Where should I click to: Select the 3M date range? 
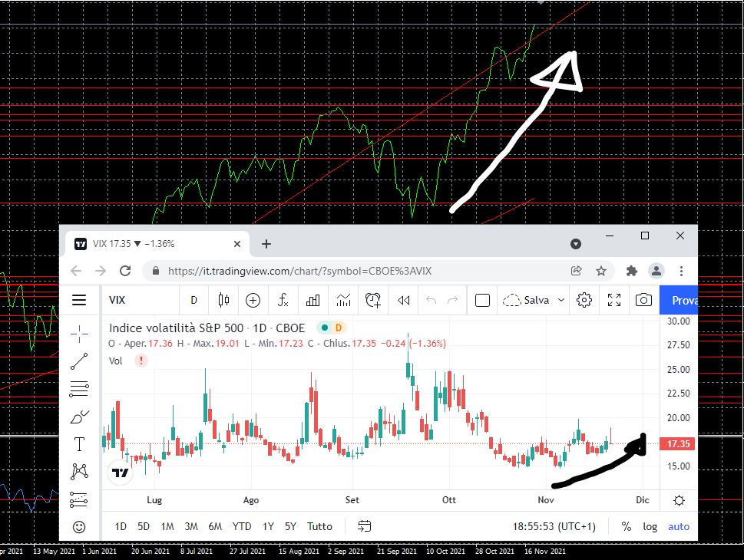point(191,526)
